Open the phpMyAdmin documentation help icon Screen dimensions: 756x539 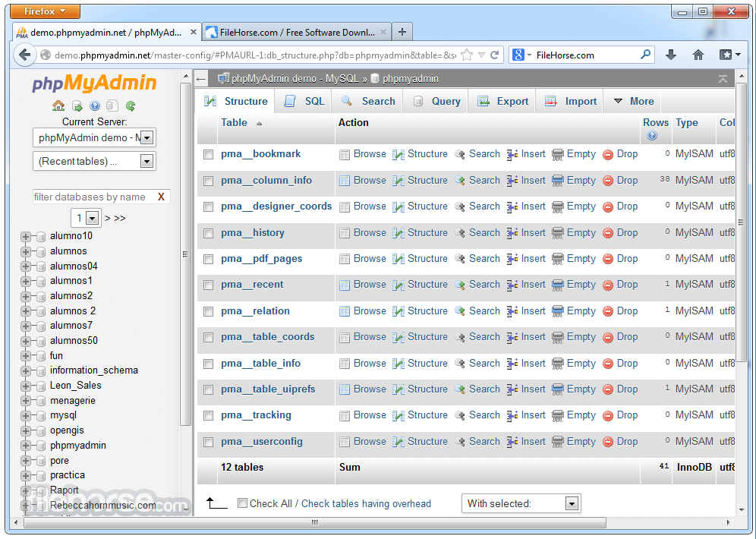click(x=94, y=106)
